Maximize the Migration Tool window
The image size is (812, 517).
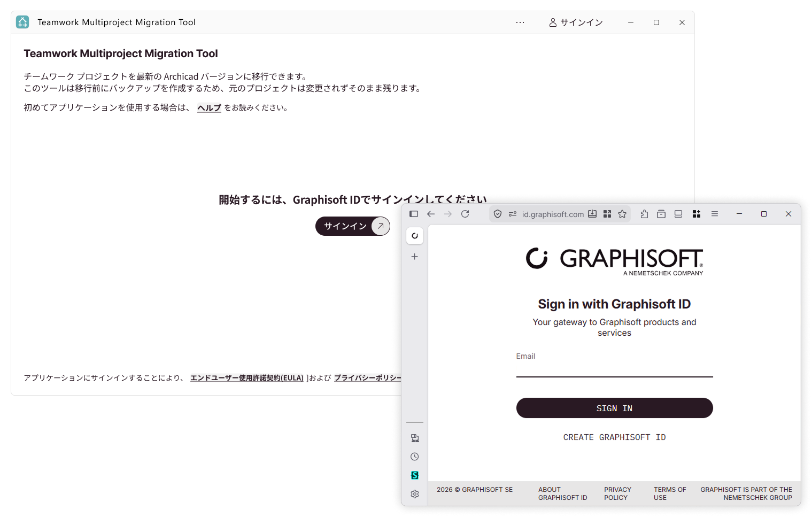point(656,22)
